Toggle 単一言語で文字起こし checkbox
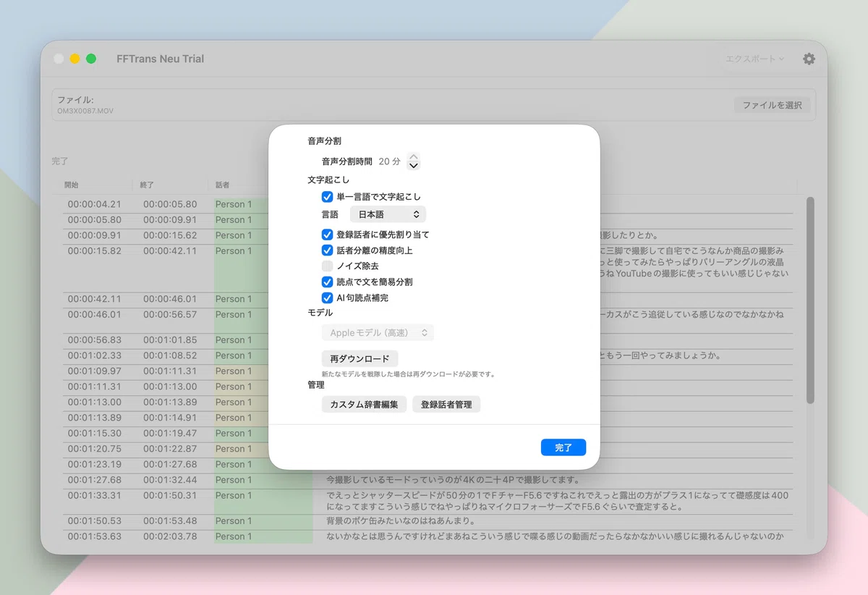This screenshot has height=595, width=868. click(x=327, y=197)
